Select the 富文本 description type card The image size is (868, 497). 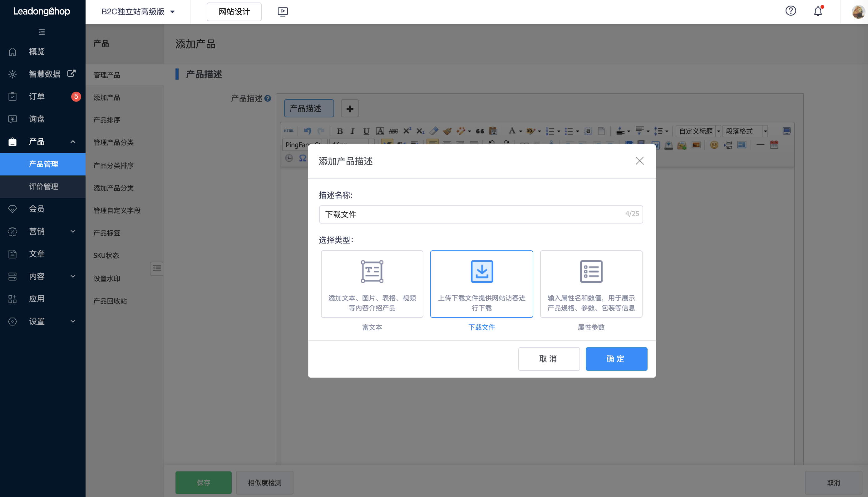pyautogui.click(x=372, y=284)
